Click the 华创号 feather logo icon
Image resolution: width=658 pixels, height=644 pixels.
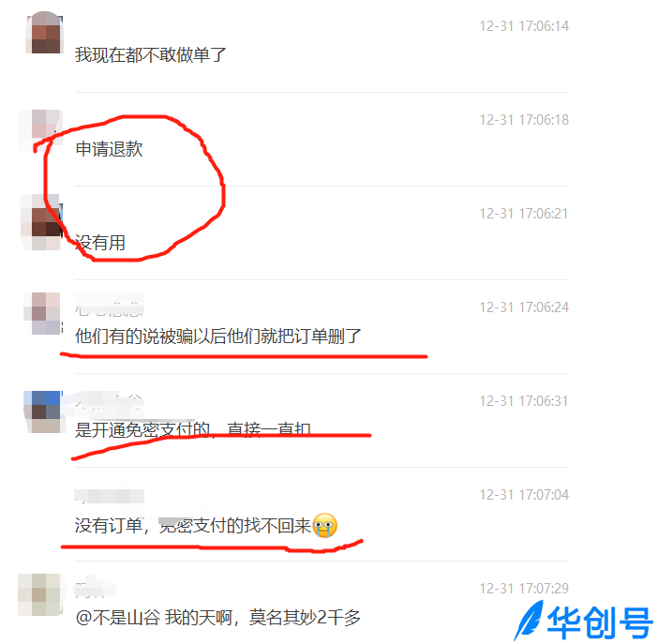(529, 620)
